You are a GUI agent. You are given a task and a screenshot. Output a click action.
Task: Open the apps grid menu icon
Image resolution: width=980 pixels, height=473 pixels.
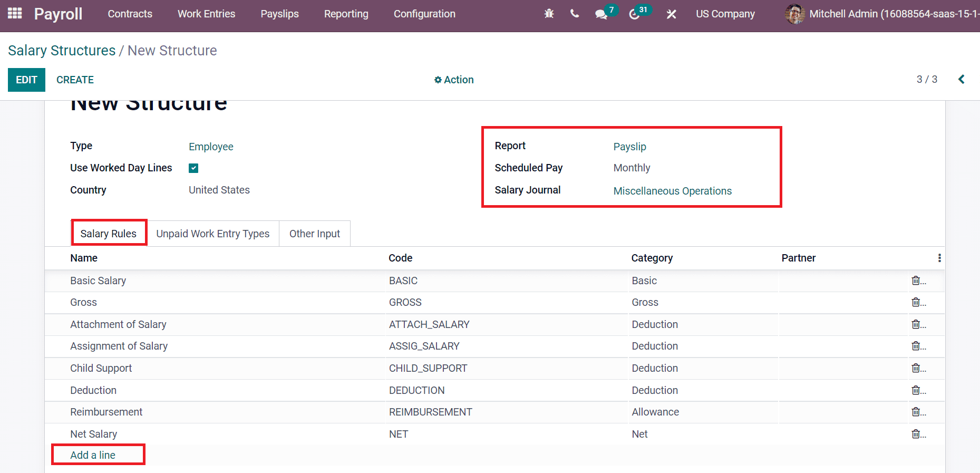[x=15, y=14]
